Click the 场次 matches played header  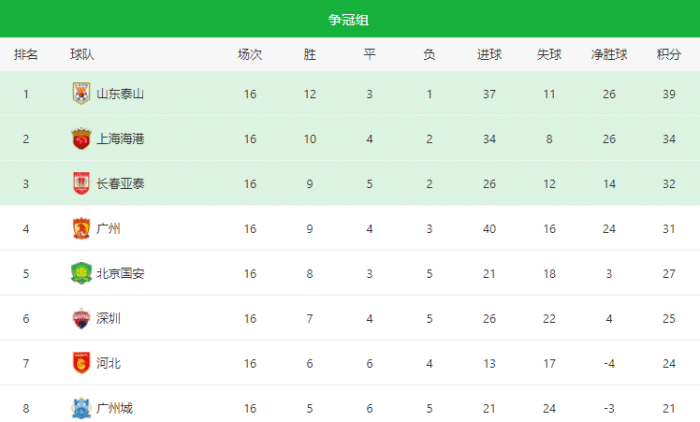[x=250, y=55]
